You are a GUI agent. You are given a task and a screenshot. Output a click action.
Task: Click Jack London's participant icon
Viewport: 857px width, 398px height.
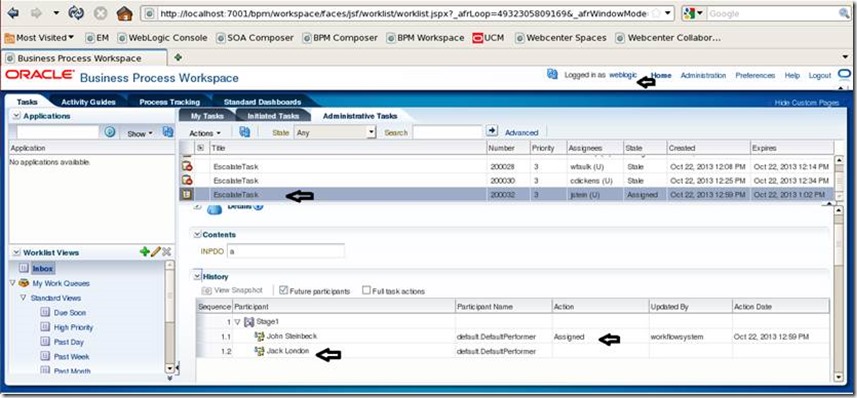point(260,351)
